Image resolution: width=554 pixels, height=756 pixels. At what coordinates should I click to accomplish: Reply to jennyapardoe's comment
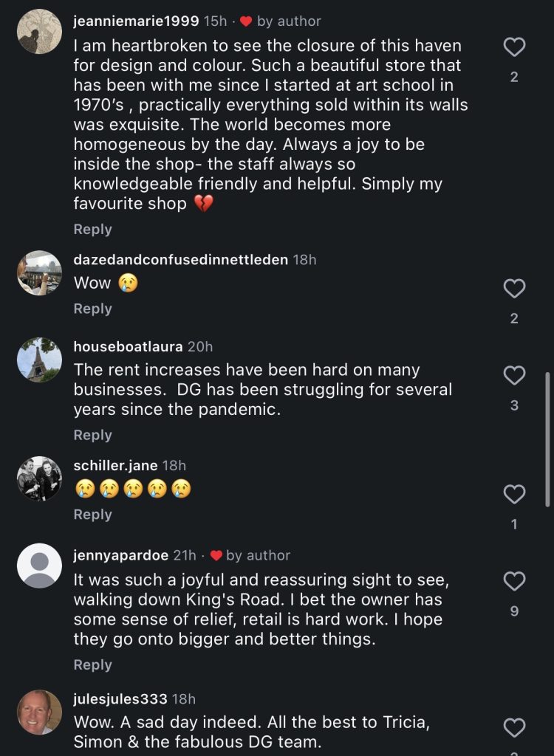coord(92,665)
